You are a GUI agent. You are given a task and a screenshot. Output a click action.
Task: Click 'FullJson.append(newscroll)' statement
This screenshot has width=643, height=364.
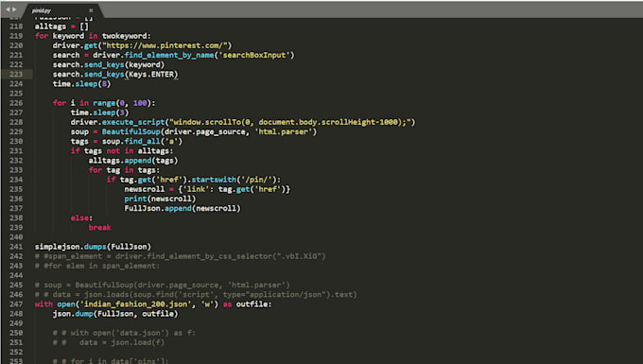point(182,208)
